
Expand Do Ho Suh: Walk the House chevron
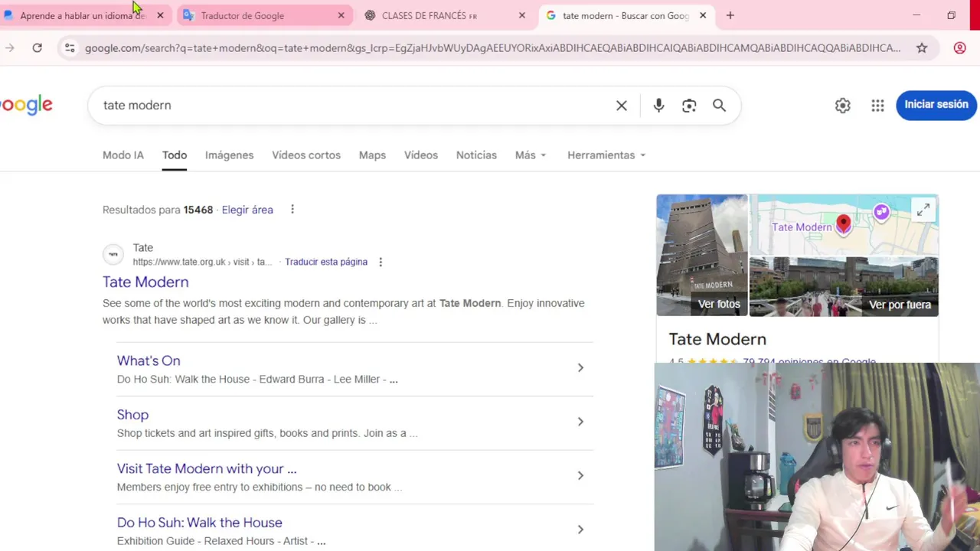point(580,530)
